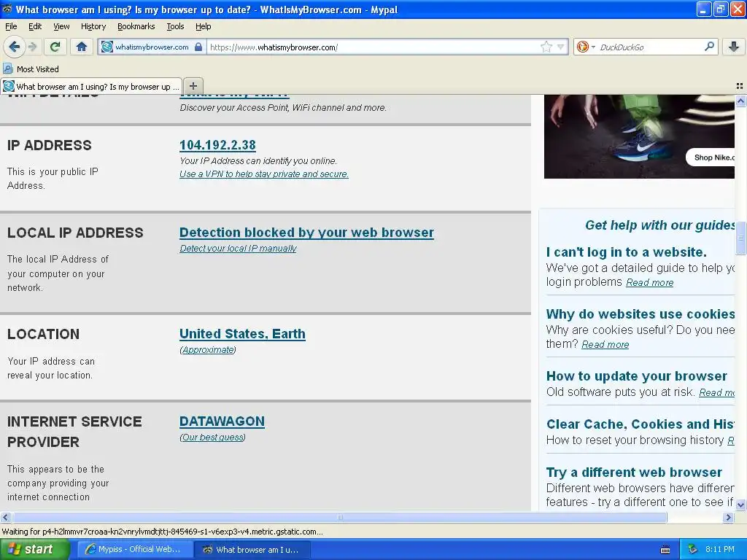The width and height of the screenshot is (747, 560).
Task: Open the History menu
Action: click(93, 27)
